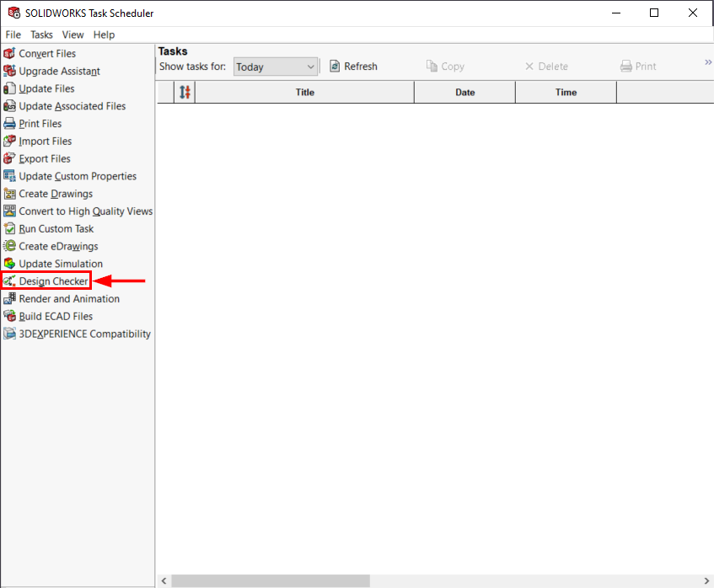This screenshot has height=588, width=714.
Task: Click the Convert Files icon in sidebar
Action: click(9, 54)
